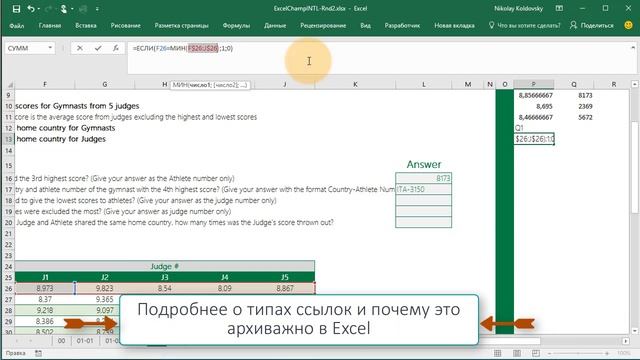Click the empty answer cell in row 19

tap(424, 211)
